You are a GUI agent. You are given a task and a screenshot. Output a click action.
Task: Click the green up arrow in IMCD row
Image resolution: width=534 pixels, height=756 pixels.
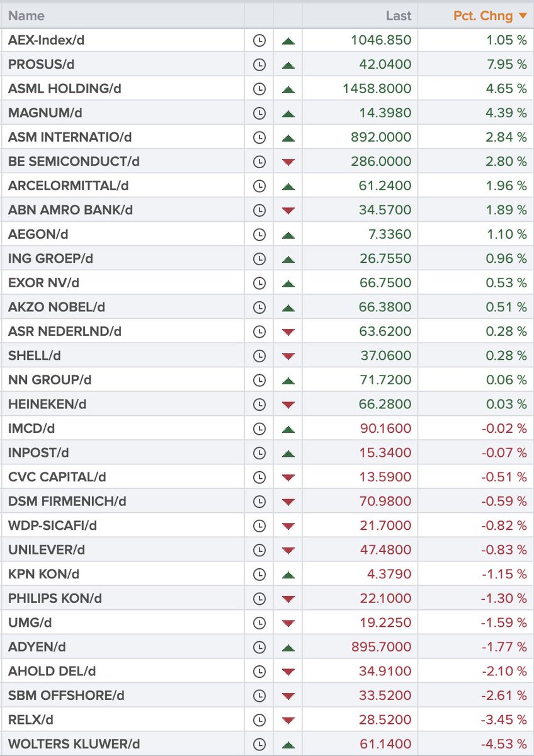[288, 429]
